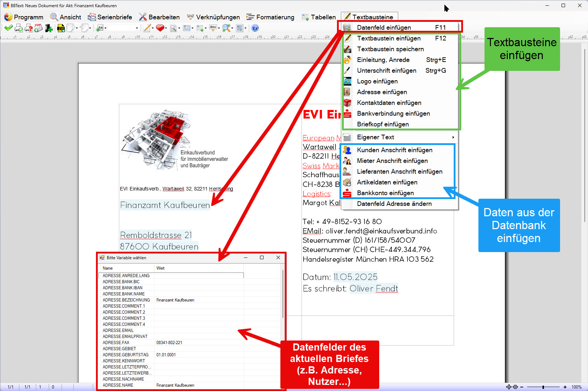Open the dropdown arrow beside the heart icon
The width and height of the screenshot is (588, 391).
pyautogui.click(x=166, y=28)
